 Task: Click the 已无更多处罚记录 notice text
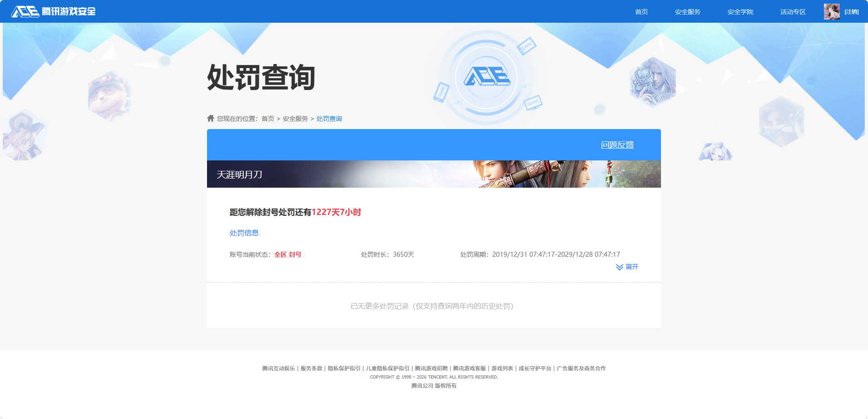432,306
